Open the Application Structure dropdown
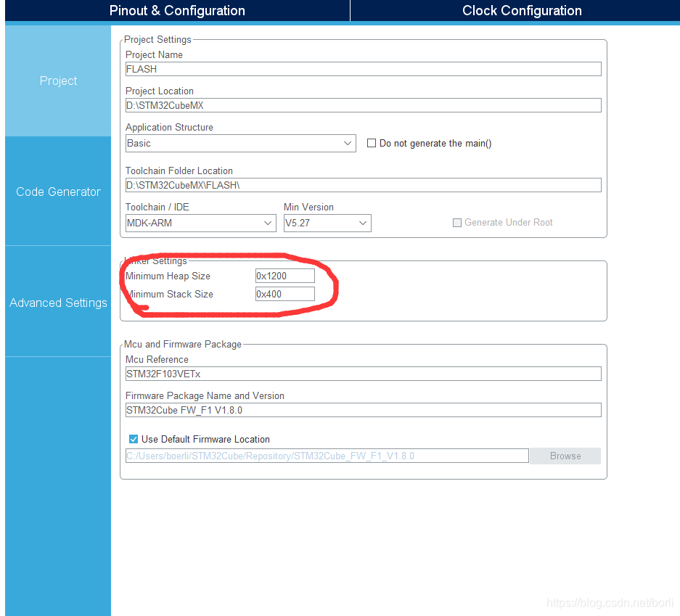The image size is (680, 616). (241, 143)
